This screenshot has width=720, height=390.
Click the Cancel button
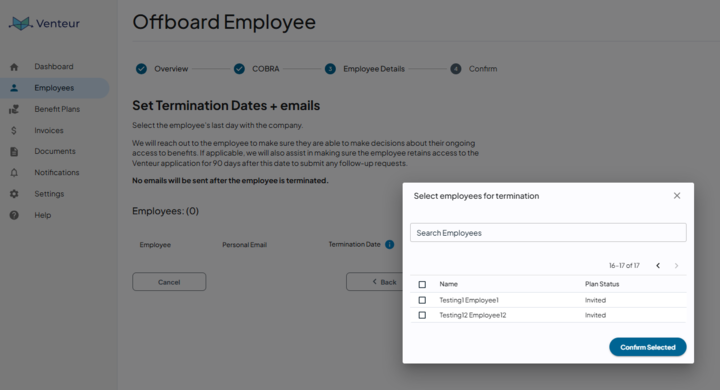tap(169, 282)
